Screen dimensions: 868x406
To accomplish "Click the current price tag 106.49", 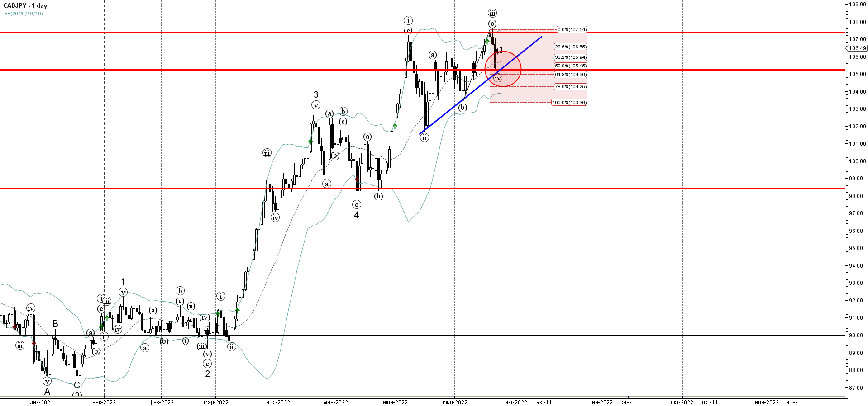I will 857,48.
